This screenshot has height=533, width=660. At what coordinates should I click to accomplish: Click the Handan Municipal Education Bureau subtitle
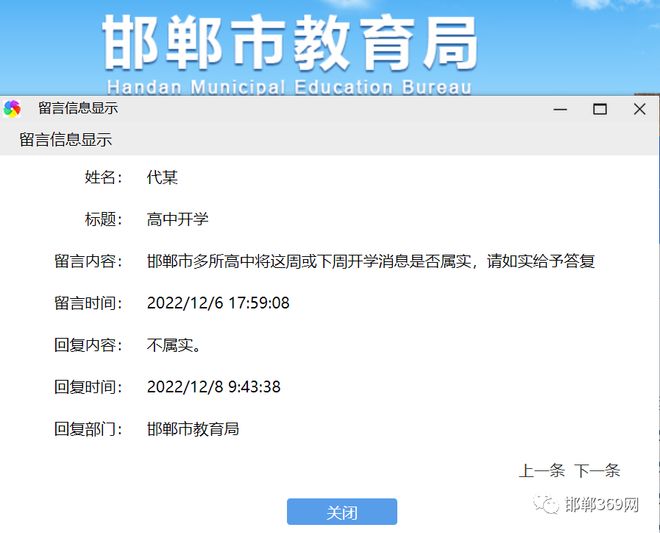pos(289,87)
